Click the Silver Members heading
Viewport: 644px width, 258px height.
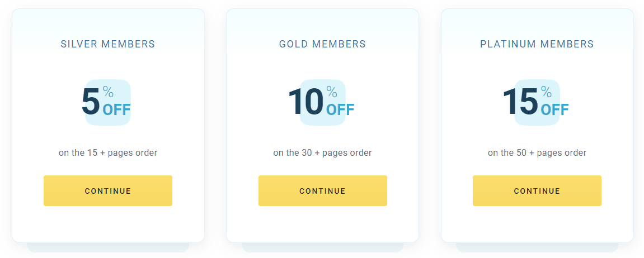coord(108,44)
